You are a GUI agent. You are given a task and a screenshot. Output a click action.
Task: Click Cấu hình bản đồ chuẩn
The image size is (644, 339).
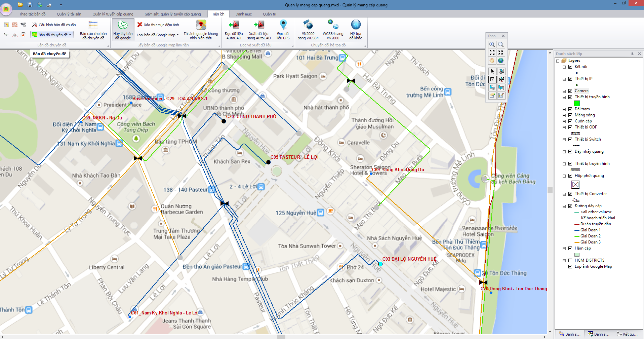point(54,25)
